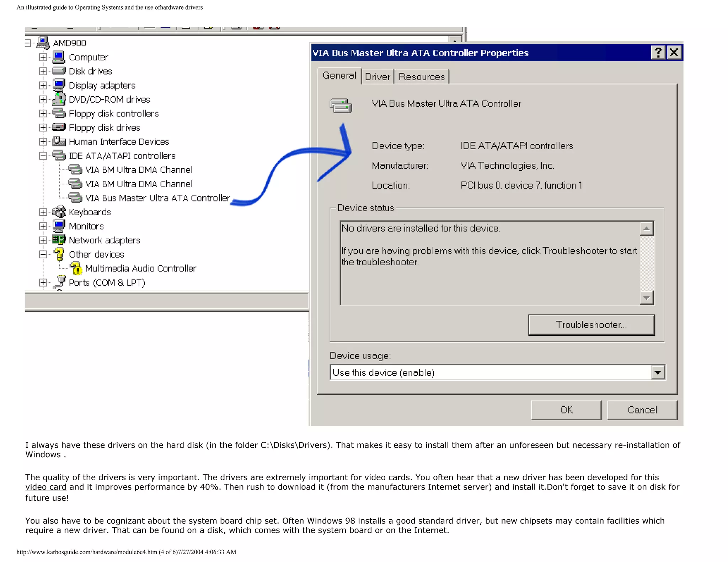728x562 pixels.
Task: Expand the DVD/CD-ROM drives node
Action: click(43, 99)
